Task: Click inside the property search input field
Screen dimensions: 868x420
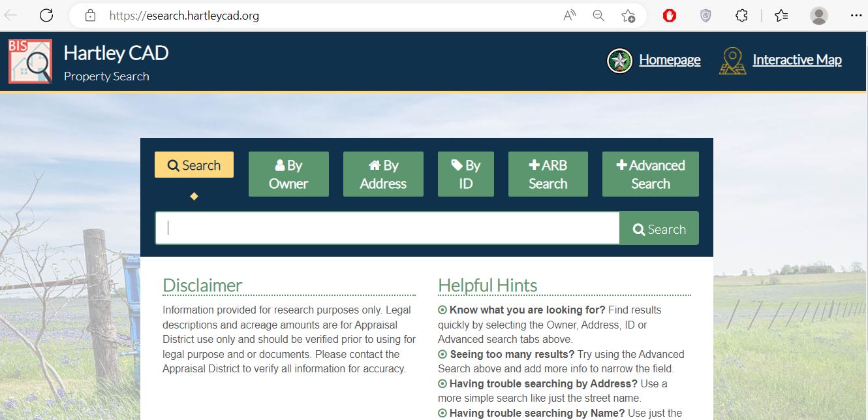Action: click(x=386, y=227)
